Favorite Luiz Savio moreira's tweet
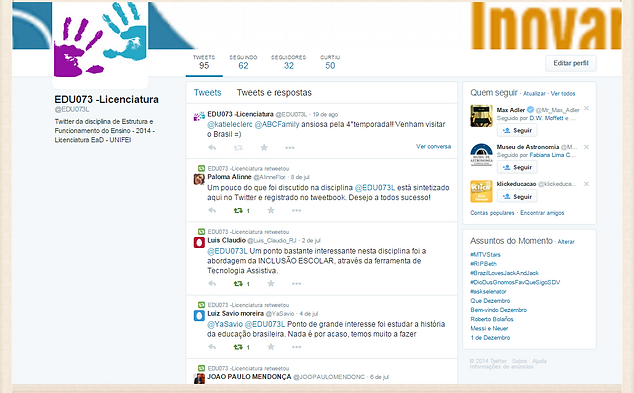634x393 pixels. pos(271,347)
